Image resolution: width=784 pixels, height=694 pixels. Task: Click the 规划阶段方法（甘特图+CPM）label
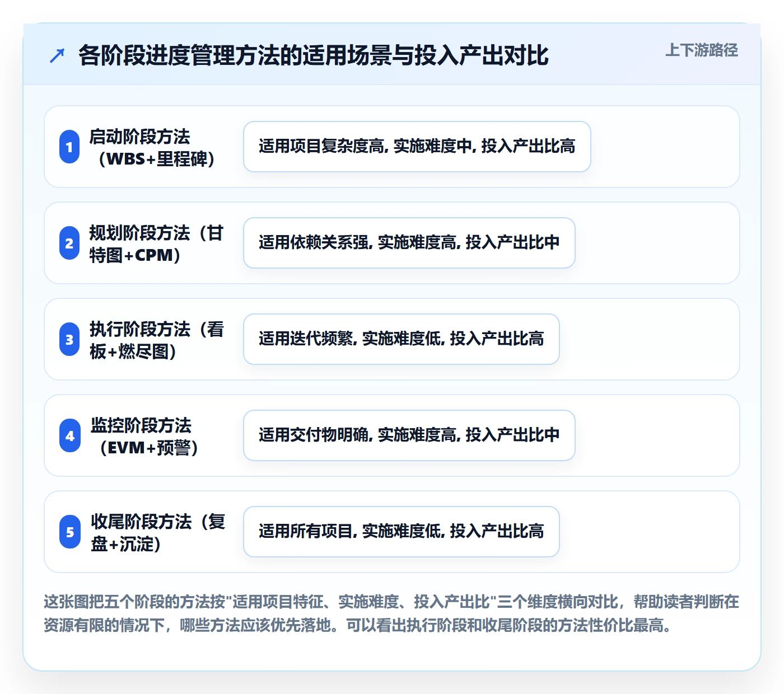[x=156, y=243]
